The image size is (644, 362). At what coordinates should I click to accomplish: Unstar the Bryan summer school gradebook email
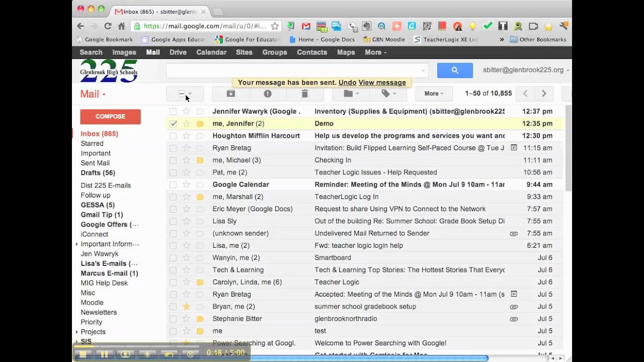pyautogui.click(x=187, y=307)
